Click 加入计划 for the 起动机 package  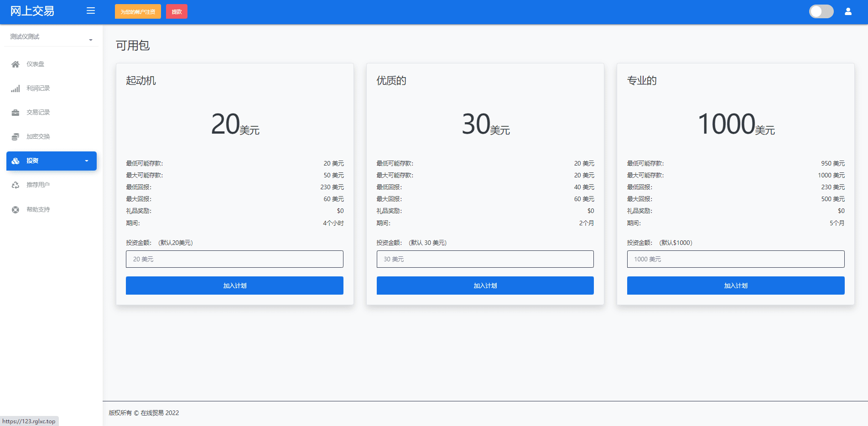[234, 286]
